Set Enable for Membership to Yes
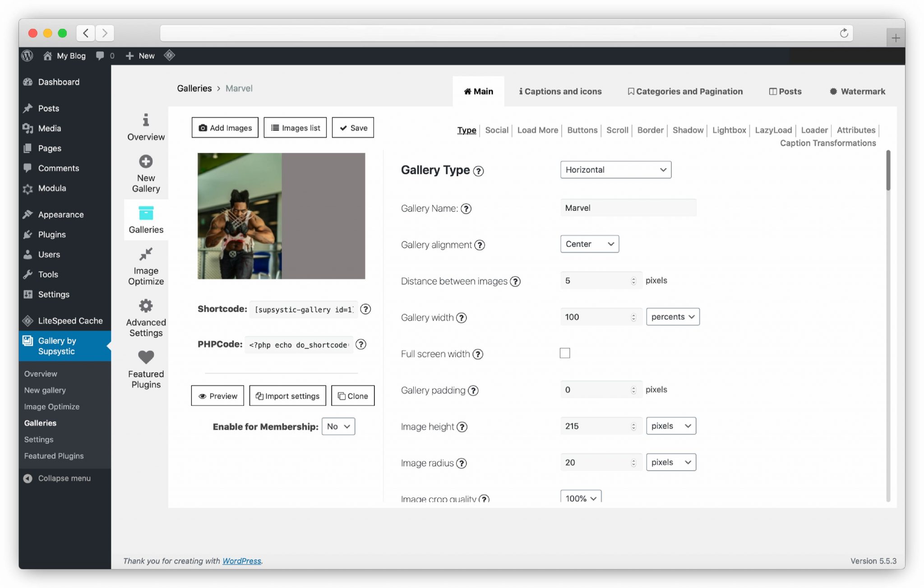924x588 pixels. coord(338,426)
